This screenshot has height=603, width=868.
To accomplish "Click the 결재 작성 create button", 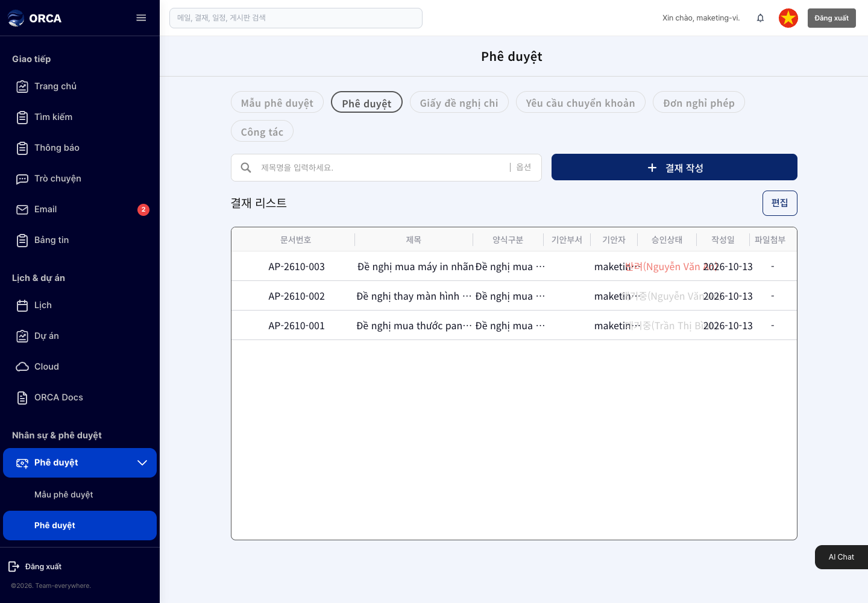I will point(675,167).
